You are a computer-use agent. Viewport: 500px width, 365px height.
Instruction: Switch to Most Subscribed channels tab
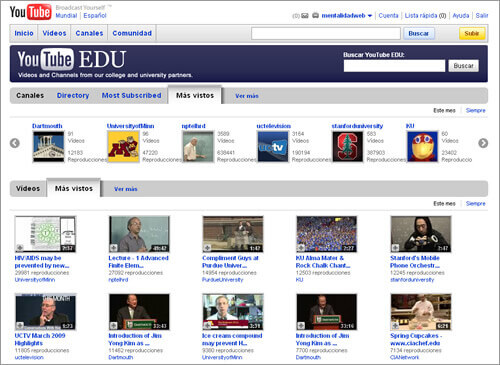(131, 95)
